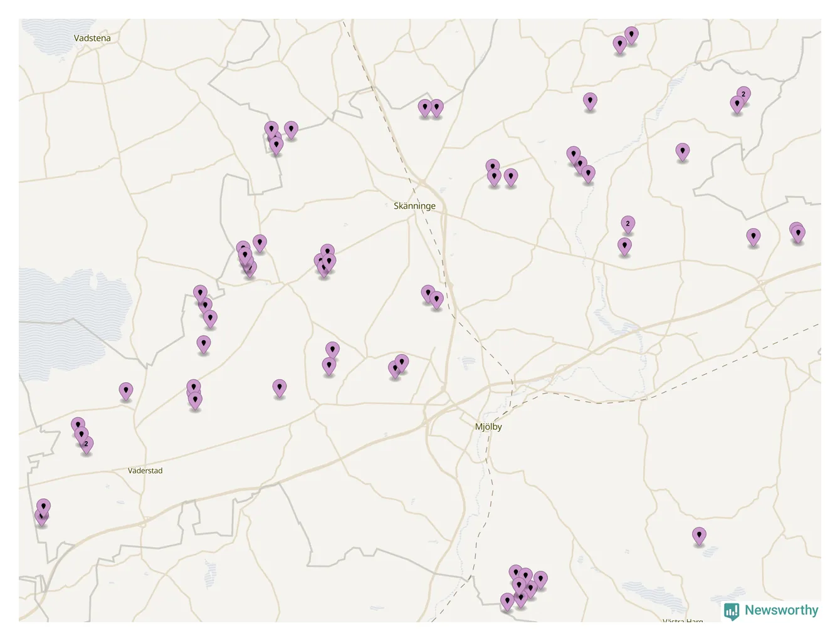Click the pin numbered 2 northwest of Väderstad
840x641 pixels.
(x=87, y=444)
